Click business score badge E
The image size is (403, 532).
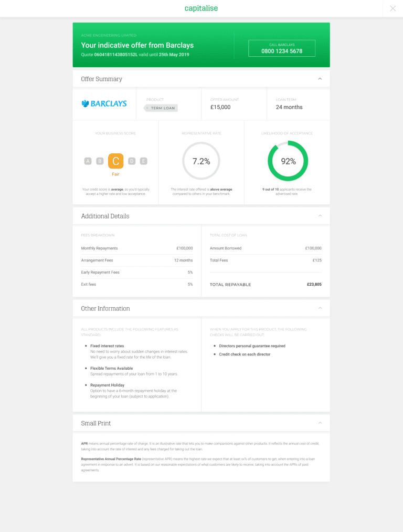pyautogui.click(x=144, y=161)
